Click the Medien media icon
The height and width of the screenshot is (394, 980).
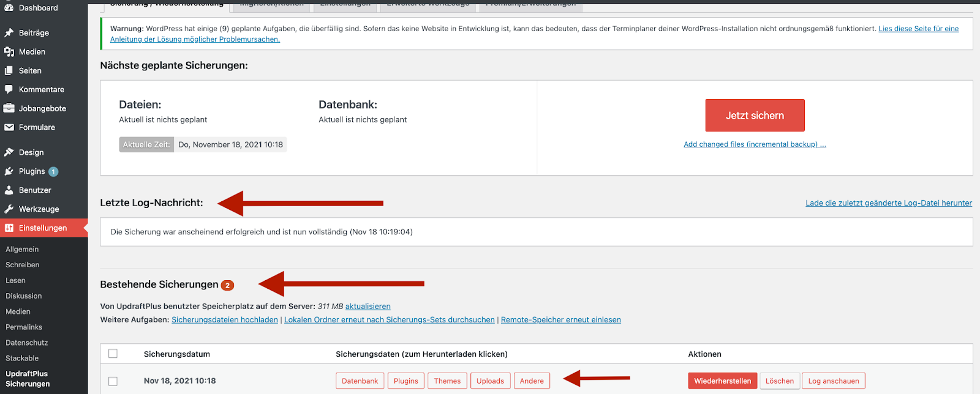pyautogui.click(x=9, y=52)
